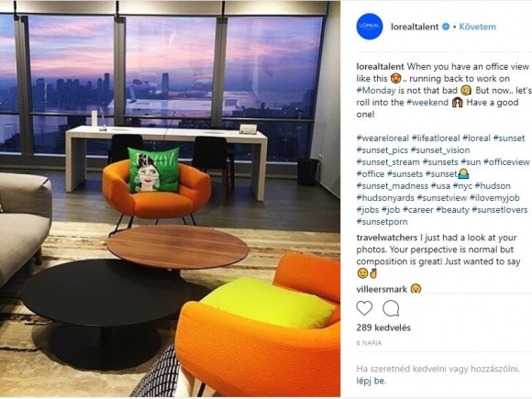Viewport: 532px width, 399px height.
Task: Click the lépj be login link
Action: 371,381
